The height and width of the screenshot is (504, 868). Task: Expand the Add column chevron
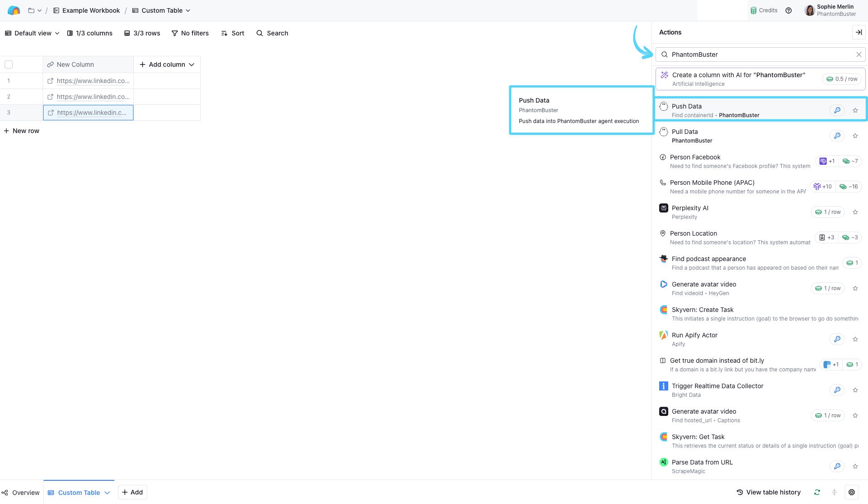192,64
